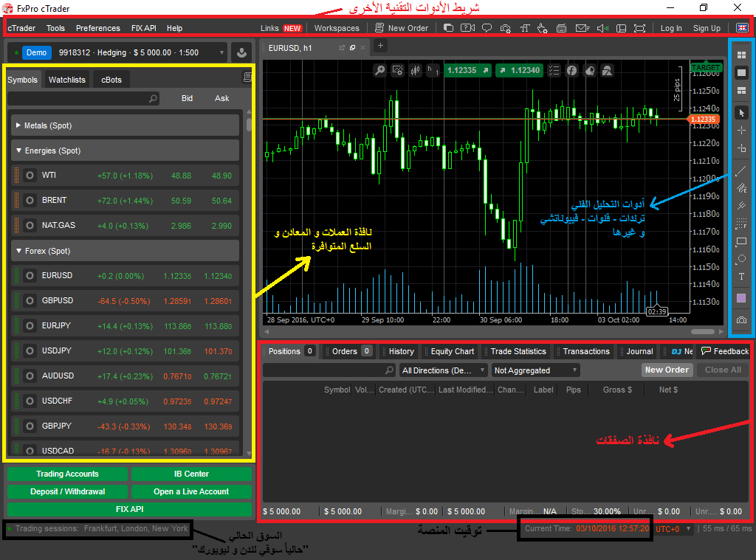Change the language via UK flag icon
756x560 pixels.
[742, 28]
